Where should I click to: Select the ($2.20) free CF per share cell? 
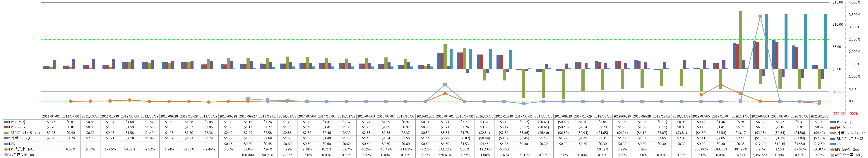[x=819, y=138]
